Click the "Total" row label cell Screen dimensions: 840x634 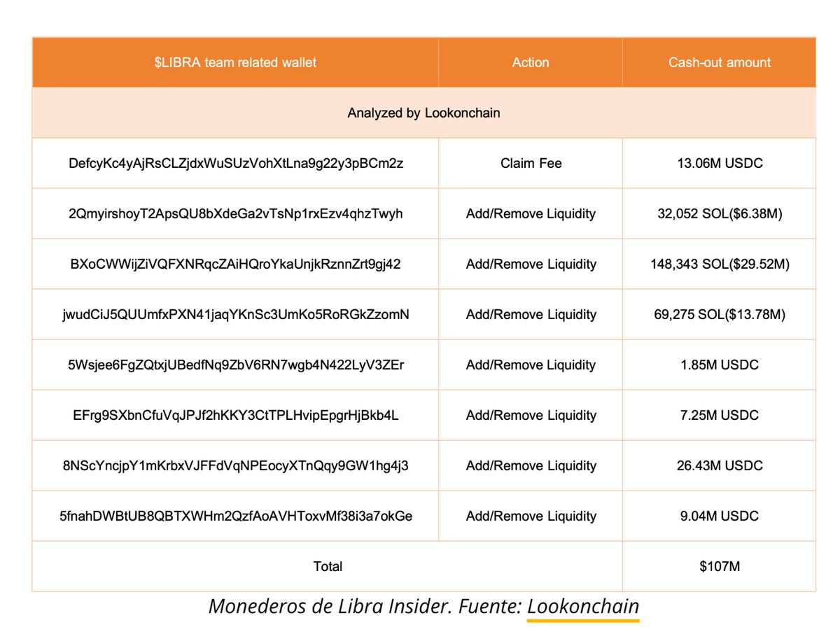(327, 566)
